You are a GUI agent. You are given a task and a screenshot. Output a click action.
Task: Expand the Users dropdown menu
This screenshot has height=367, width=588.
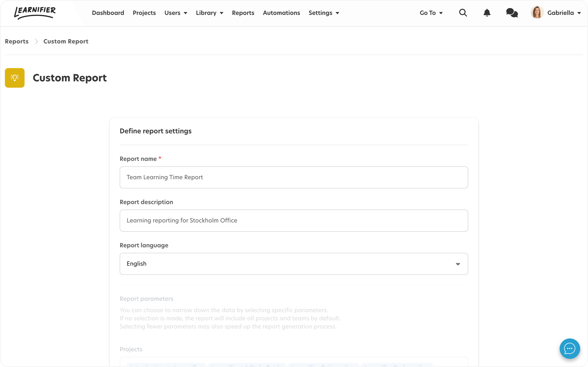point(176,13)
